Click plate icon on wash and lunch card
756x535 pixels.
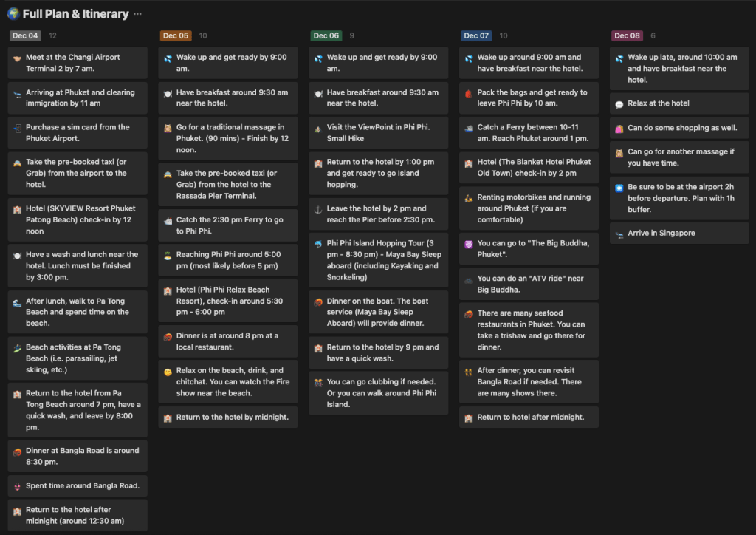point(18,256)
